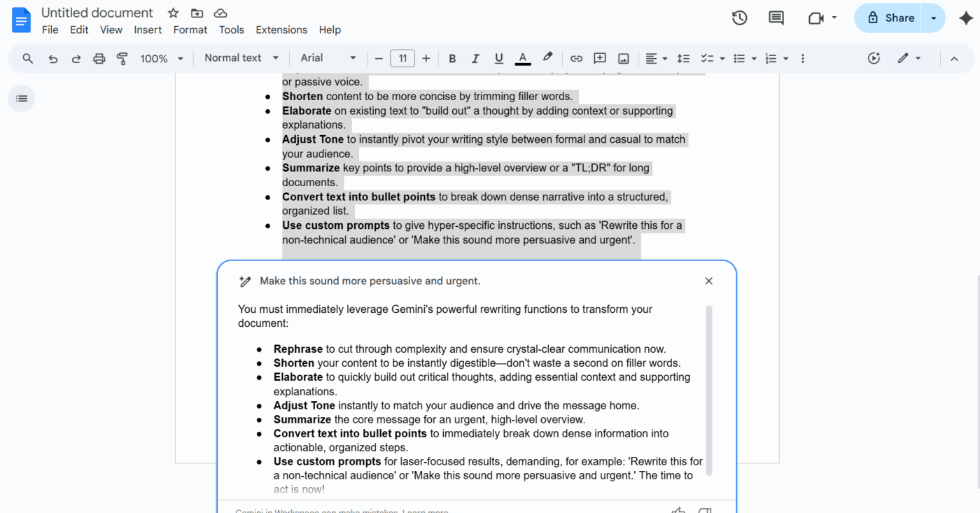Click the insert image icon

tap(624, 59)
